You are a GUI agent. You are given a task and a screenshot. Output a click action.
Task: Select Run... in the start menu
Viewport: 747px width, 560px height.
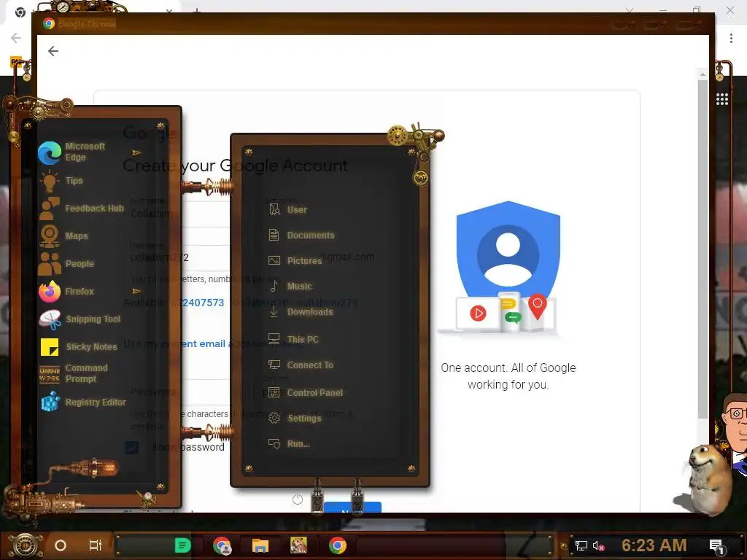[x=289, y=444]
